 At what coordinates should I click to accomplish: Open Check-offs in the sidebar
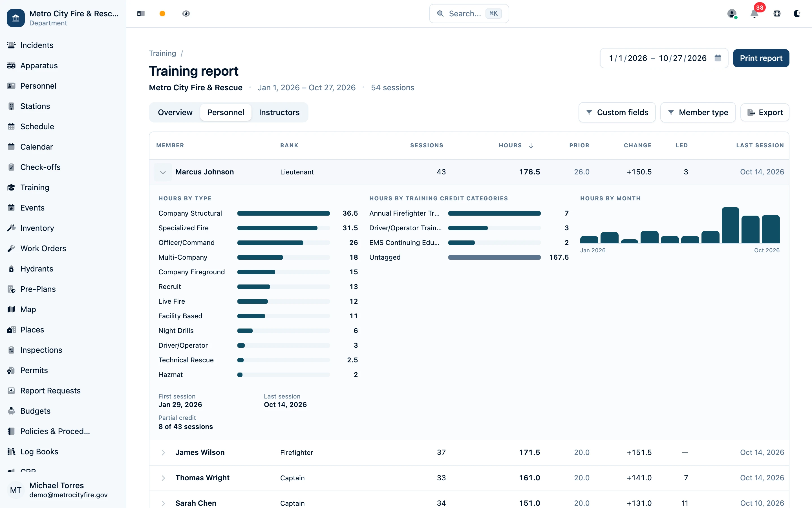coord(63,167)
